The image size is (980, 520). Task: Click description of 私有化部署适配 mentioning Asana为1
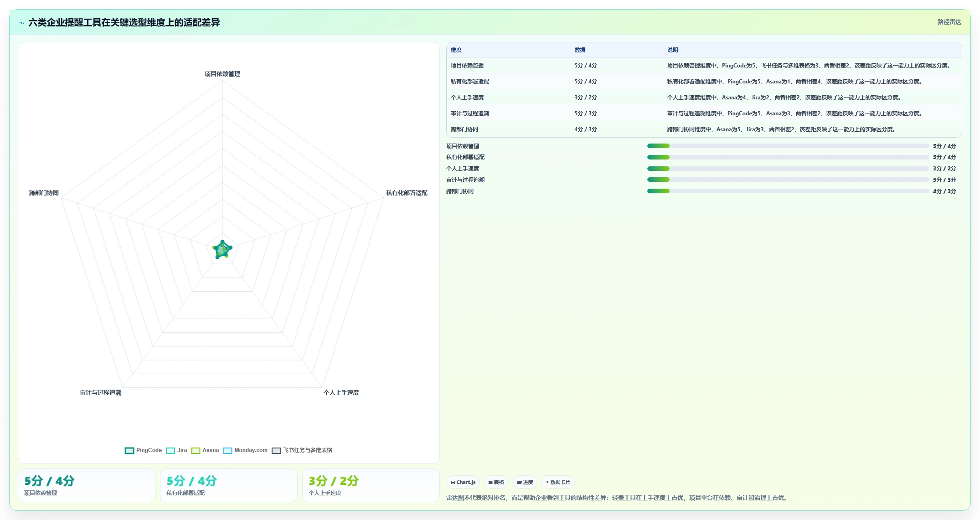click(x=796, y=82)
